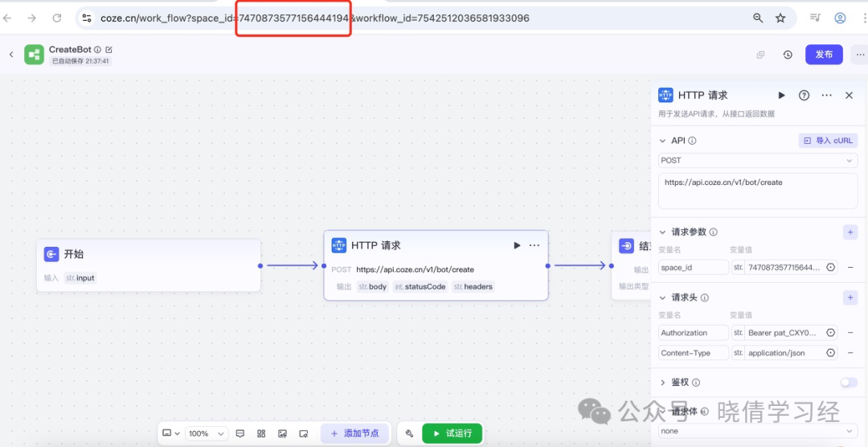This screenshot has height=447, width=868.
Task: Add a new request header
Action: click(x=850, y=298)
